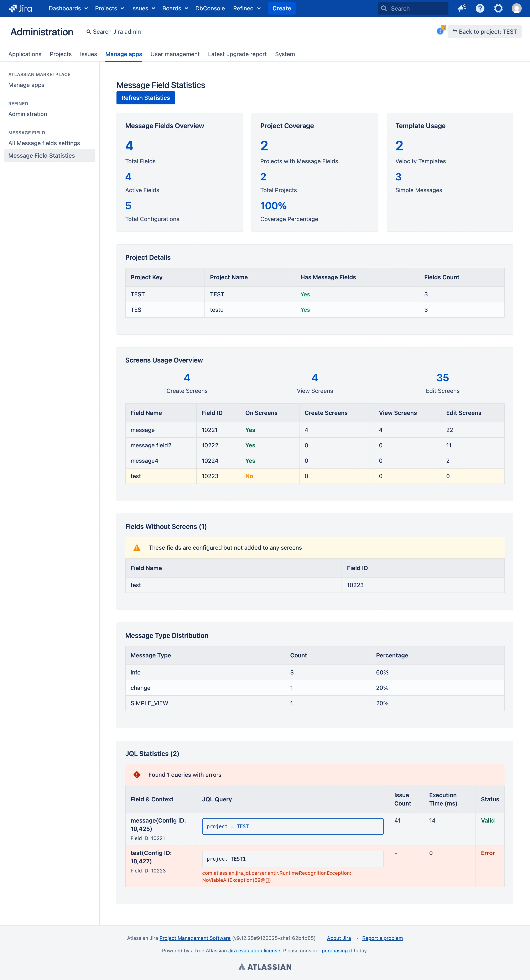Open the feedback megaphone icon
This screenshot has height=980, width=530.
tap(462, 8)
